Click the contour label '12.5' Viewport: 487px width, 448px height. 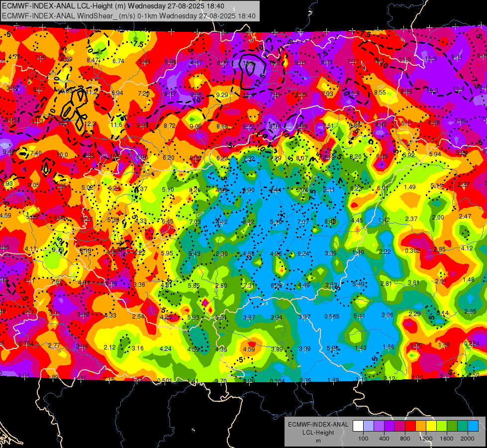[x=260, y=80]
